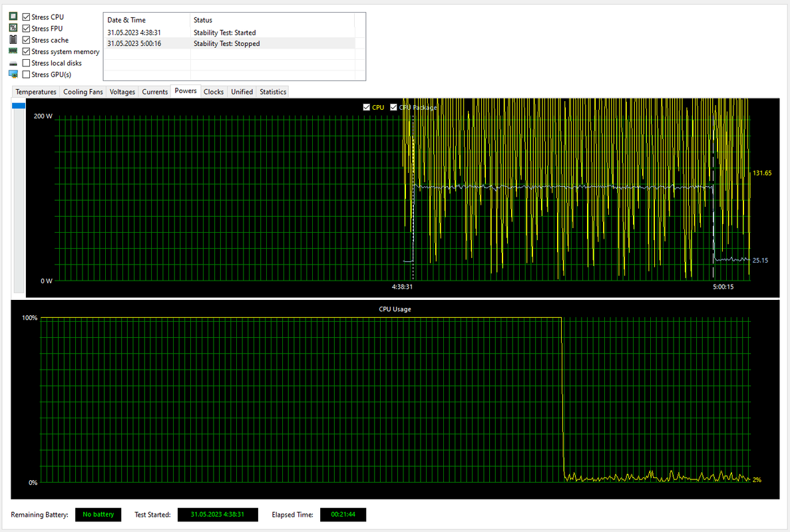Toggle CPU Package graph checkbox
The height and width of the screenshot is (532, 790).
click(x=393, y=107)
